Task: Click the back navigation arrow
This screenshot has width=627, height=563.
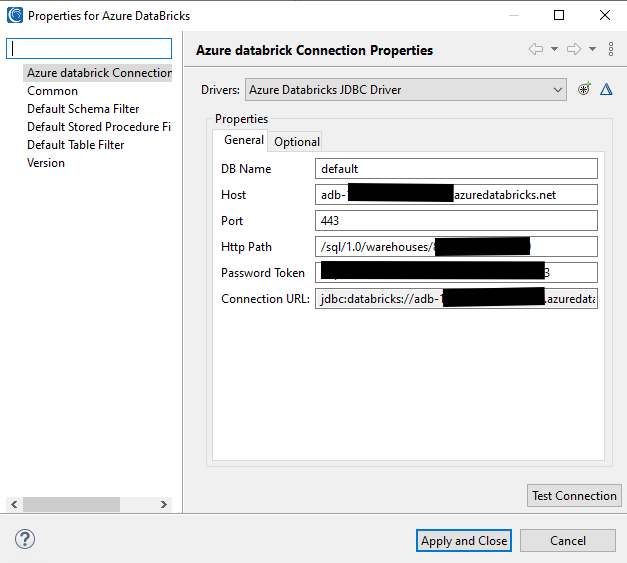Action: point(536,49)
